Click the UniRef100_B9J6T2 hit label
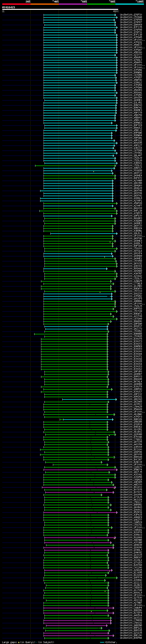Screen dimensions: 146x644 point(131,487)
